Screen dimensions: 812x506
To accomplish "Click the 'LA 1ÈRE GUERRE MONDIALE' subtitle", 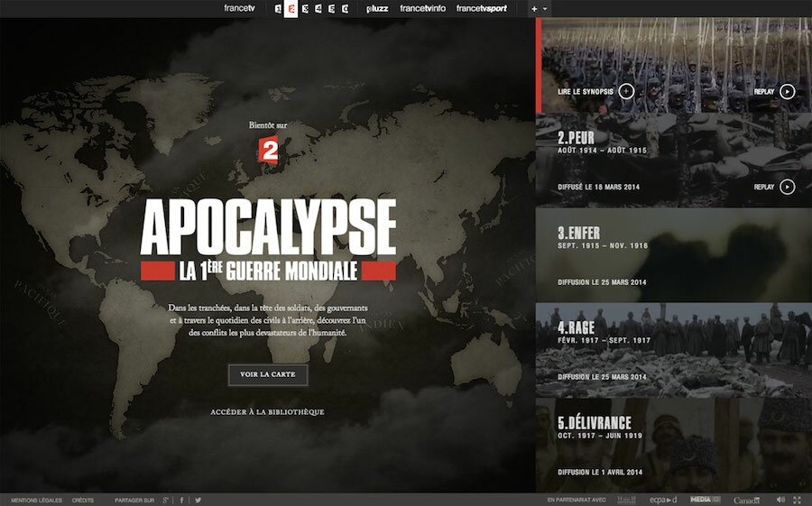I will [x=268, y=271].
